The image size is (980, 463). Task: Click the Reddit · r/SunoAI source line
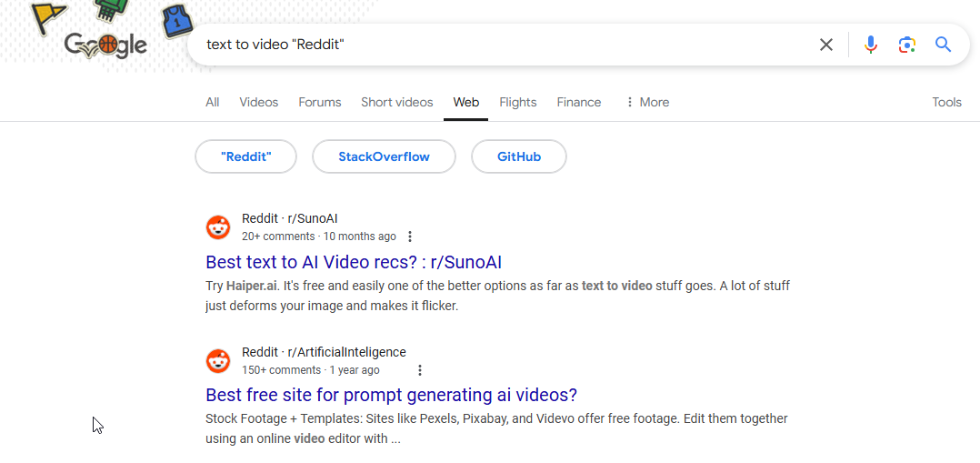tap(290, 218)
